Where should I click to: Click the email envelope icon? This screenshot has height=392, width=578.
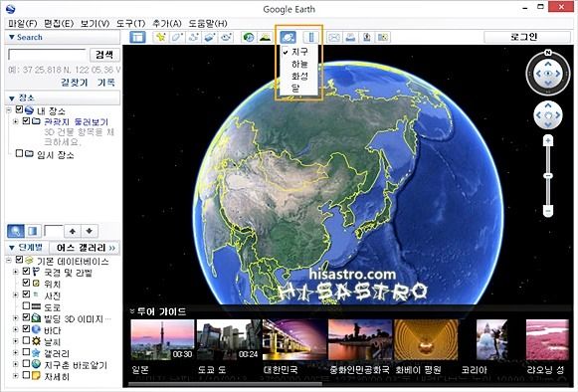(x=333, y=37)
